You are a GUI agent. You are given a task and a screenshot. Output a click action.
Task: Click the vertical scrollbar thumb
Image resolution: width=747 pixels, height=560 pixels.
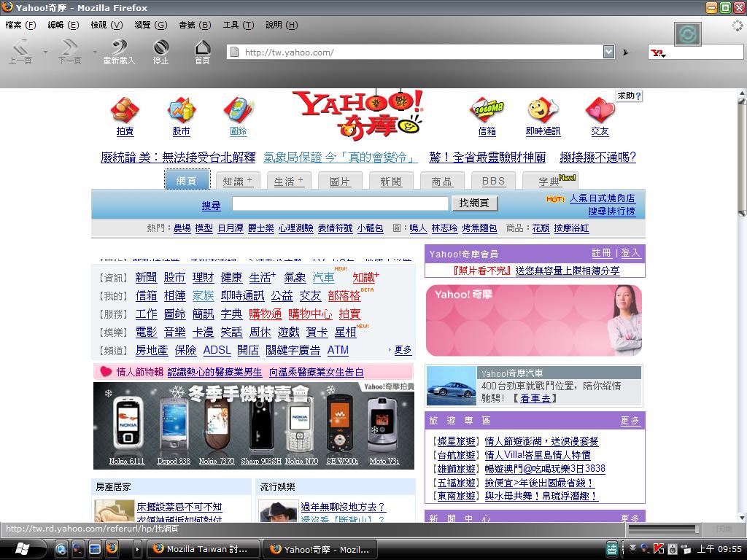(742, 157)
